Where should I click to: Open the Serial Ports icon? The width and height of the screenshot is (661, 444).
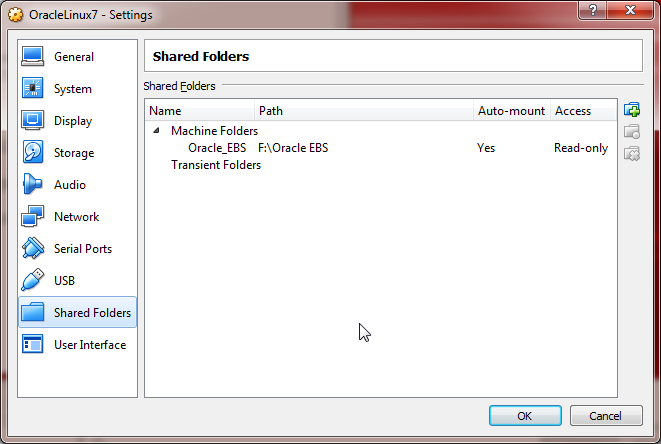[x=33, y=249]
